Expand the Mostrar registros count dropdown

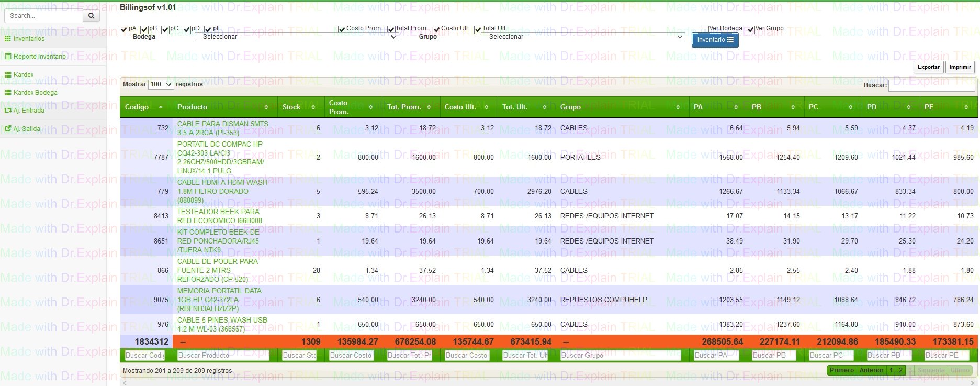(x=161, y=84)
